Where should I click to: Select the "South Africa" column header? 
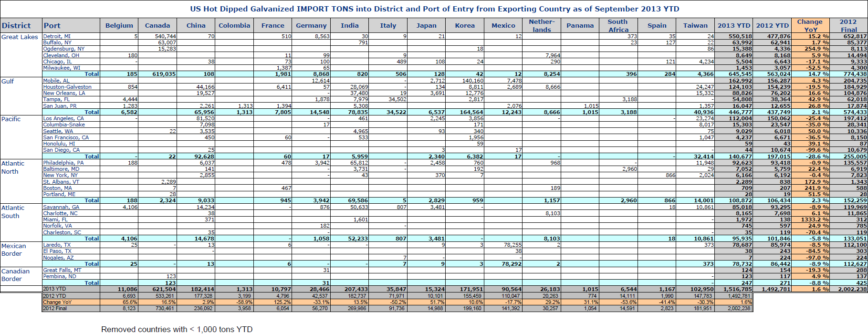(x=618, y=26)
